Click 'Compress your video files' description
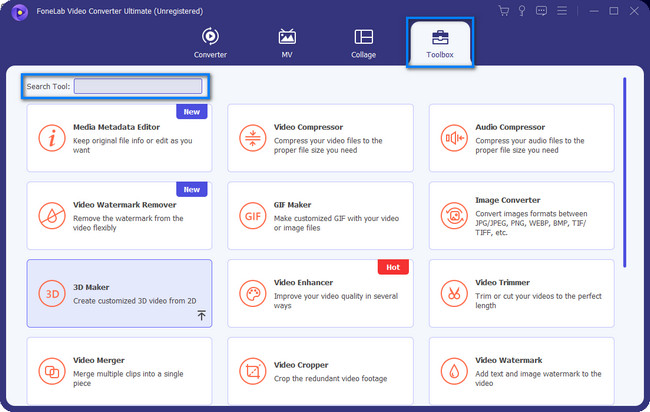Image resolution: width=650 pixels, height=412 pixels. (x=328, y=145)
